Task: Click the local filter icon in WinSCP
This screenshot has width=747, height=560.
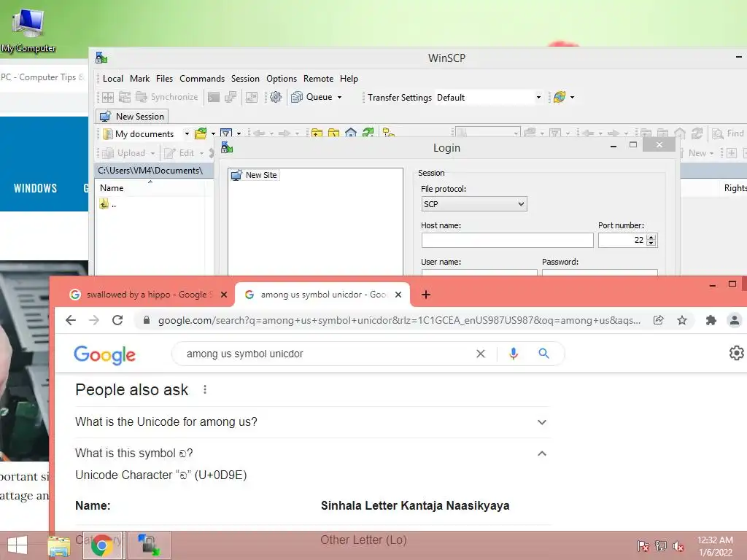Action: point(226,134)
